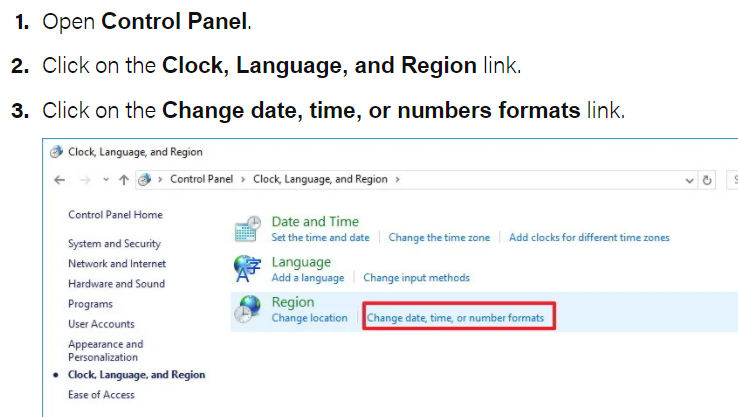This screenshot has height=417, width=738.
Task: Click the Language globe icon
Action: [247, 269]
